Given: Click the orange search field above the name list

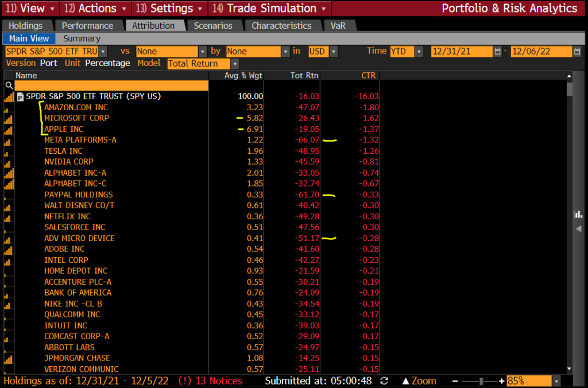Looking at the screenshot, I should 111,86.
